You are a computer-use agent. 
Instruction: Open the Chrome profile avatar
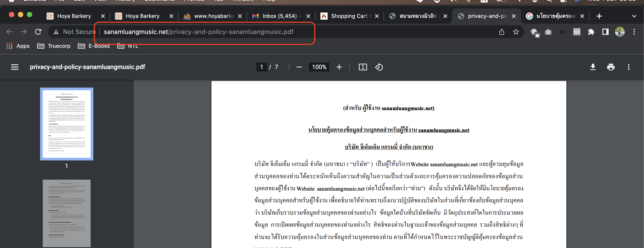620,32
